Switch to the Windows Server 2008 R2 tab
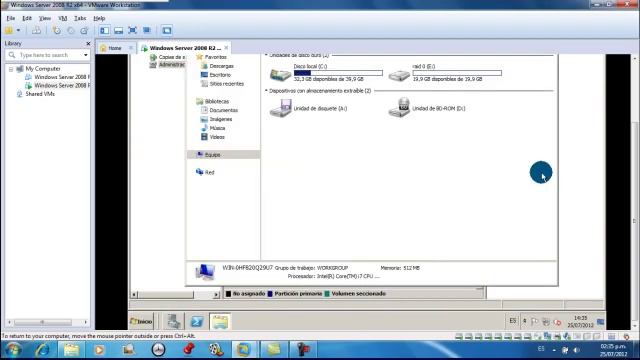This screenshot has height=360, width=640. [x=185, y=48]
